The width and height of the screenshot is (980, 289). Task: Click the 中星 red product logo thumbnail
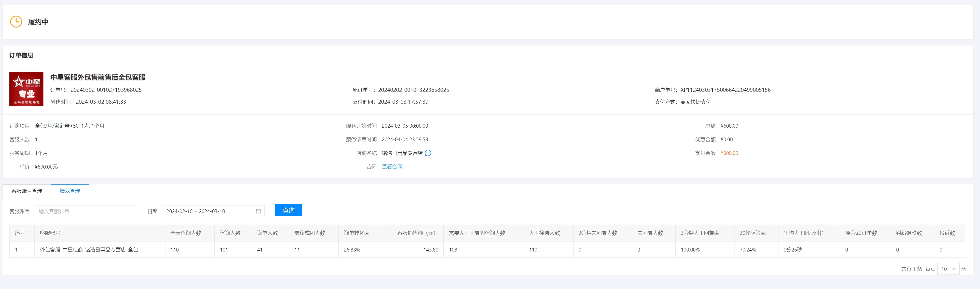[x=26, y=89]
